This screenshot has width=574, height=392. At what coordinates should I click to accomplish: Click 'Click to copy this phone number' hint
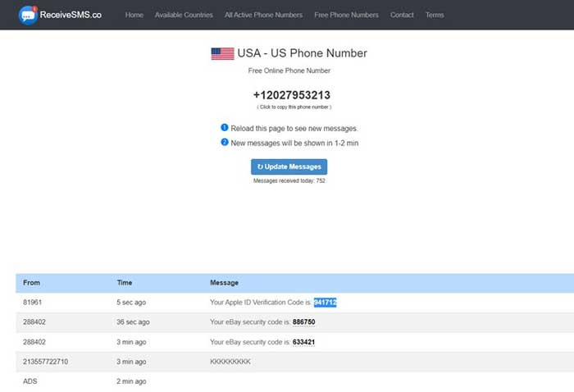[294, 107]
